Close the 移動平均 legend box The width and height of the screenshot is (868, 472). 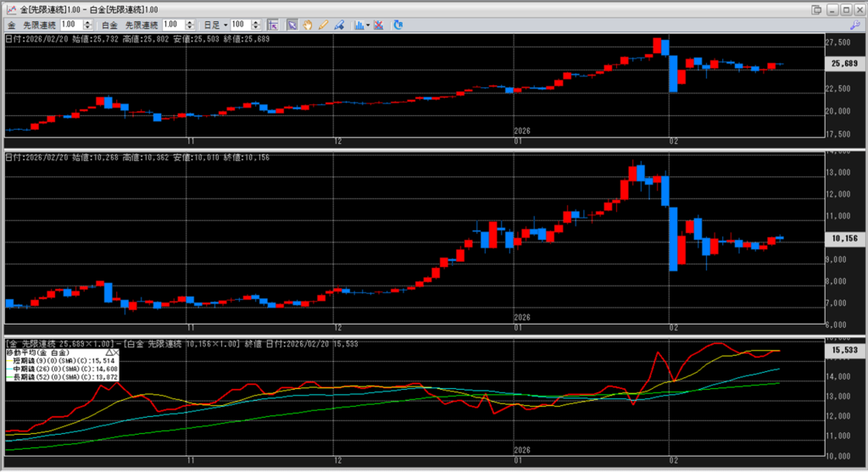click(115, 351)
